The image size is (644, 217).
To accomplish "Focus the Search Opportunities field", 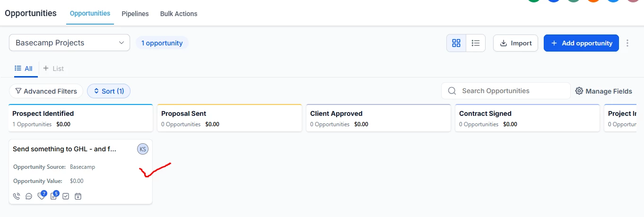I will [506, 91].
